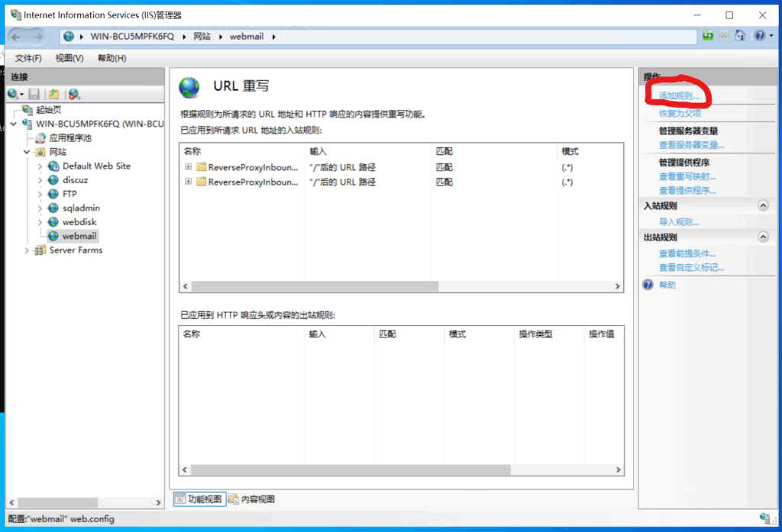Go forward with the navigation arrow
Viewport: 782px width, 532px height.
(38, 37)
